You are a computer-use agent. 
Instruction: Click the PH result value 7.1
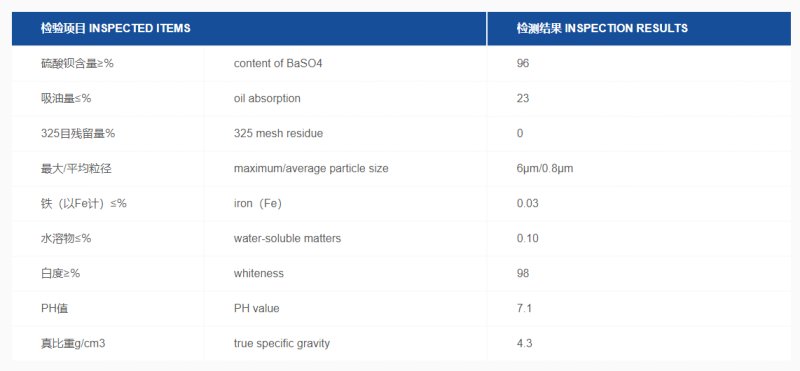pyautogui.click(x=524, y=308)
